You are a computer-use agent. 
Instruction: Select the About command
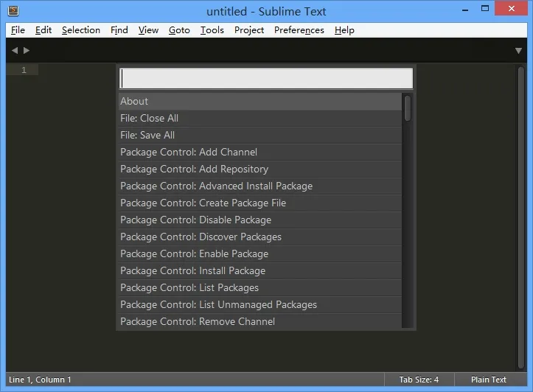coord(260,101)
